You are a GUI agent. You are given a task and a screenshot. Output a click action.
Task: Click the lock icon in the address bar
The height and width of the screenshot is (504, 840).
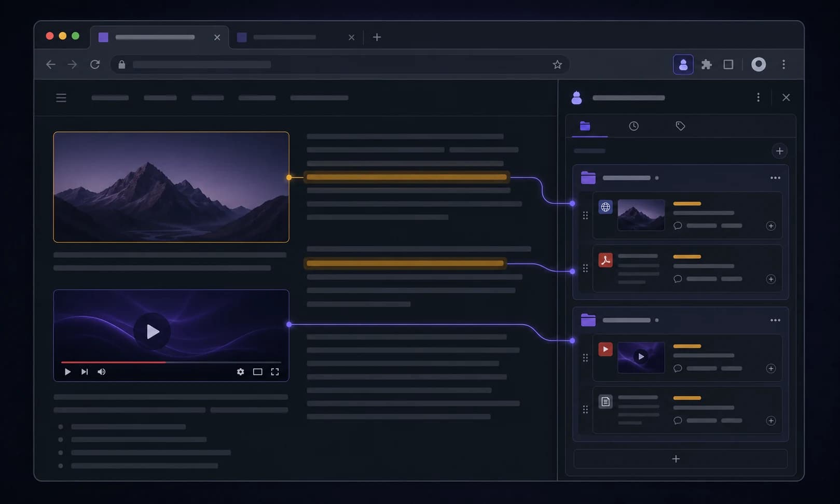click(x=122, y=64)
